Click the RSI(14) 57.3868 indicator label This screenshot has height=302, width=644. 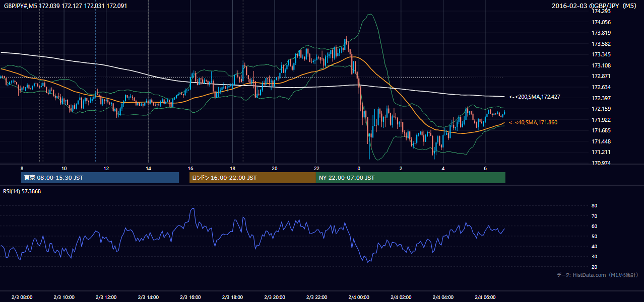22,192
